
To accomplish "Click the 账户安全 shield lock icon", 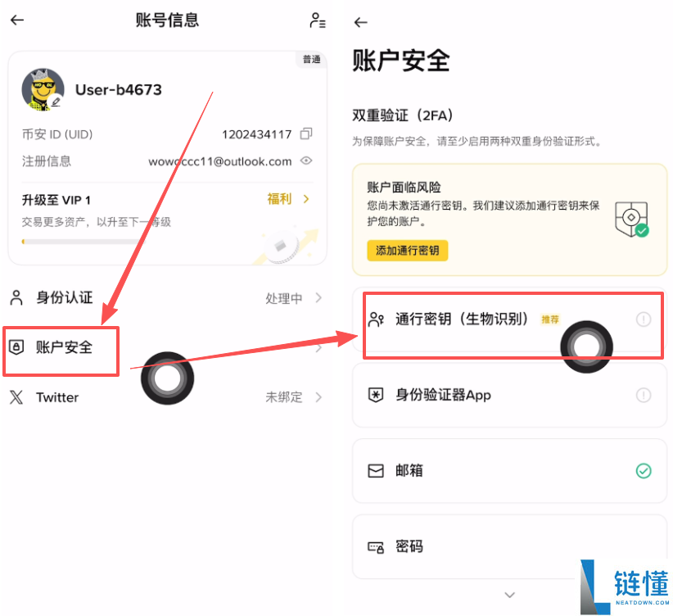I will pos(16,347).
